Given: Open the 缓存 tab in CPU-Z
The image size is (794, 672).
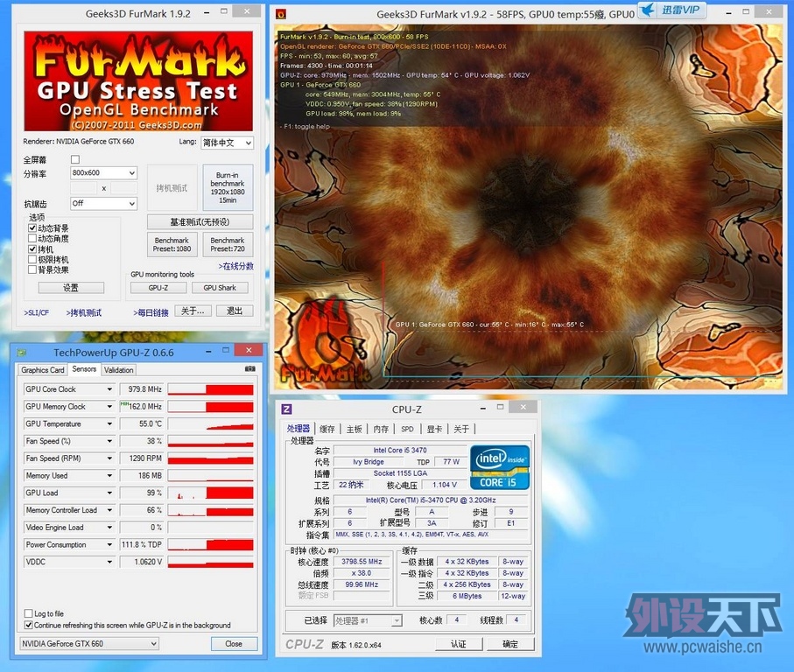Looking at the screenshot, I should pyautogui.click(x=327, y=429).
